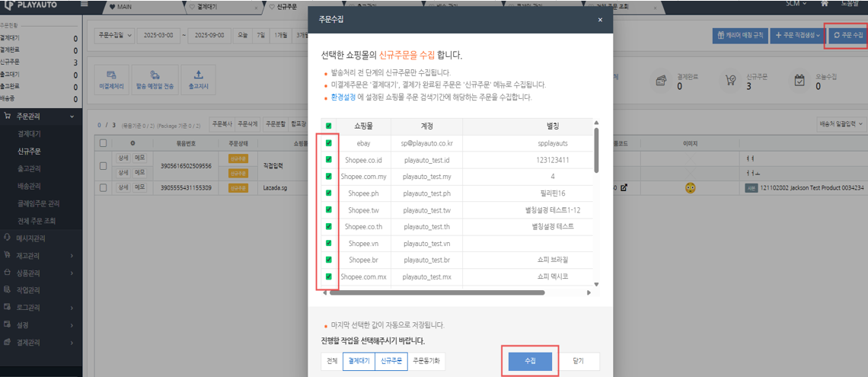
Task: Expand the 설정 sidebar menu
Action: [72, 324]
